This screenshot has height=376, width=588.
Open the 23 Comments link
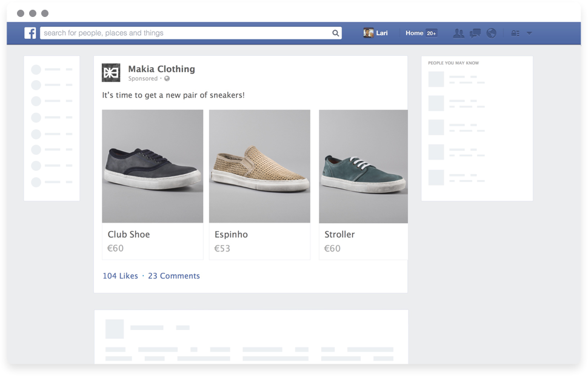tap(174, 276)
